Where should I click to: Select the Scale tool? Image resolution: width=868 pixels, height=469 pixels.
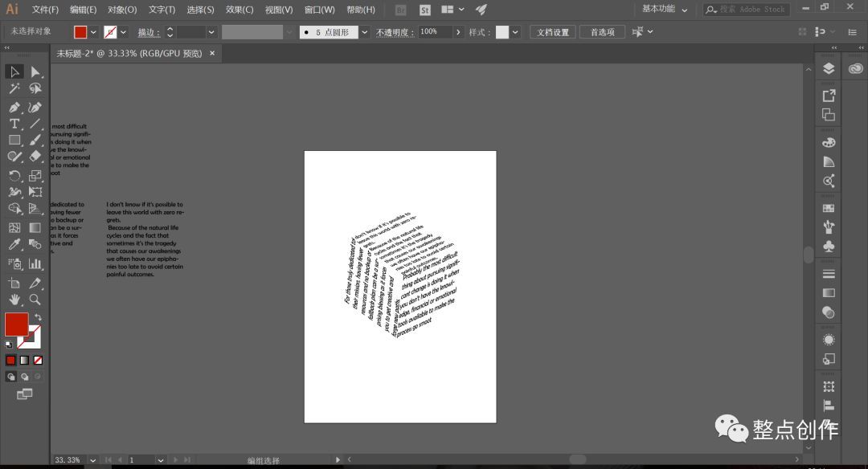coord(35,176)
